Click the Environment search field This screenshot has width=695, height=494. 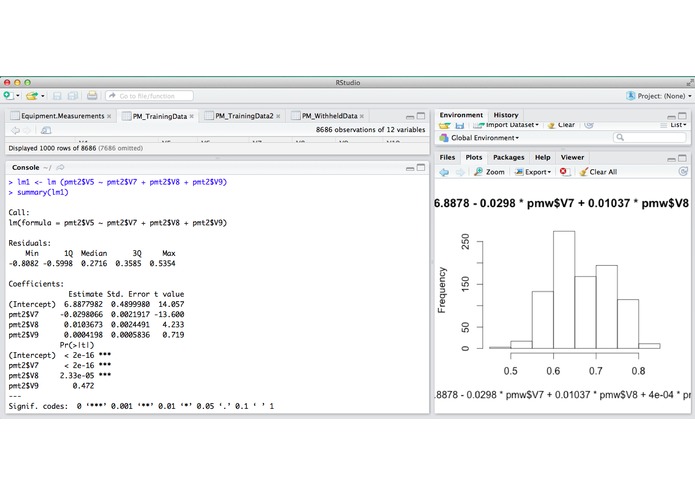point(650,138)
